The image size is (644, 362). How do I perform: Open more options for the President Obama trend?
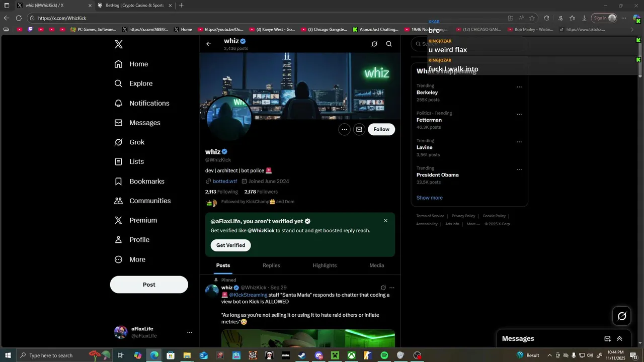tap(519, 169)
